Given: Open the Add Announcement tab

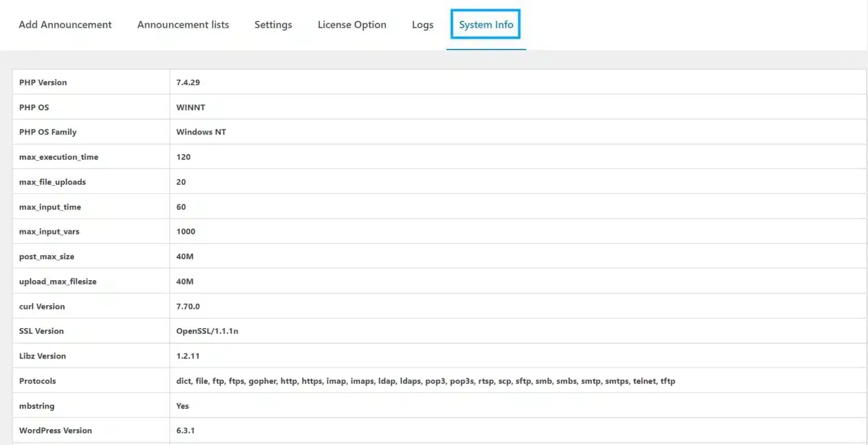Looking at the screenshot, I should click(x=64, y=24).
